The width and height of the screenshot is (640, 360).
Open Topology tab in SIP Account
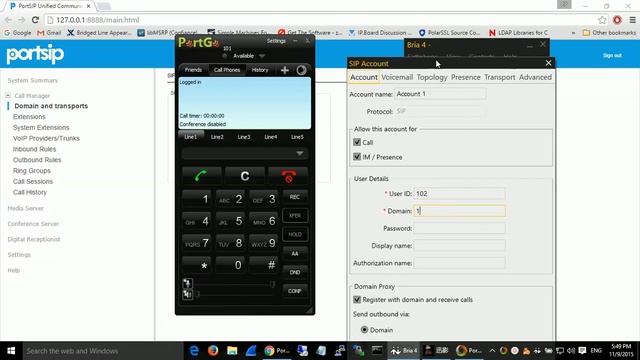click(432, 77)
